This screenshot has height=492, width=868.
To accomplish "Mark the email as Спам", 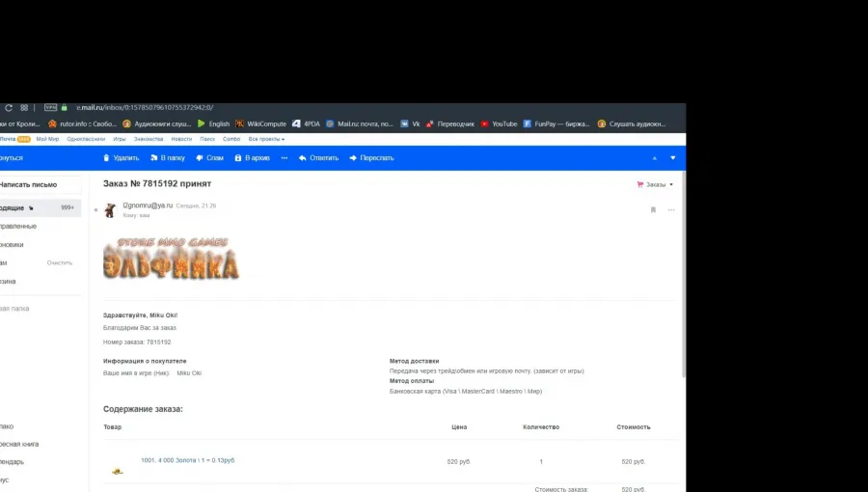I will coord(210,158).
